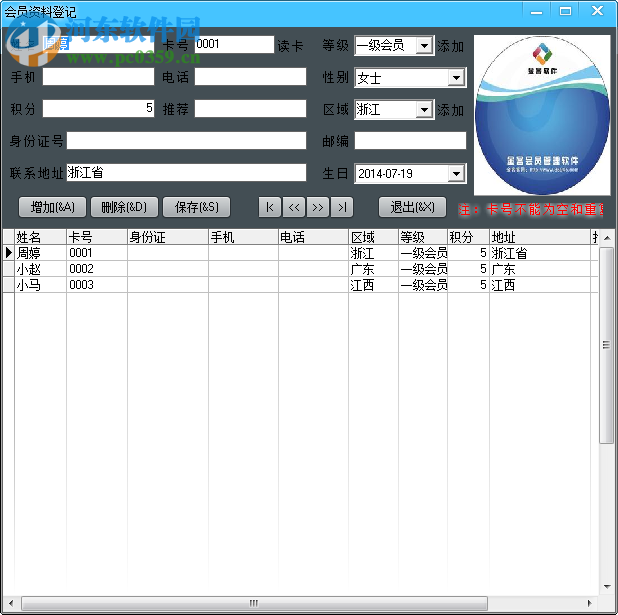618x615 pixels.
Task: Jump to first record navigation button
Action: coord(270,207)
